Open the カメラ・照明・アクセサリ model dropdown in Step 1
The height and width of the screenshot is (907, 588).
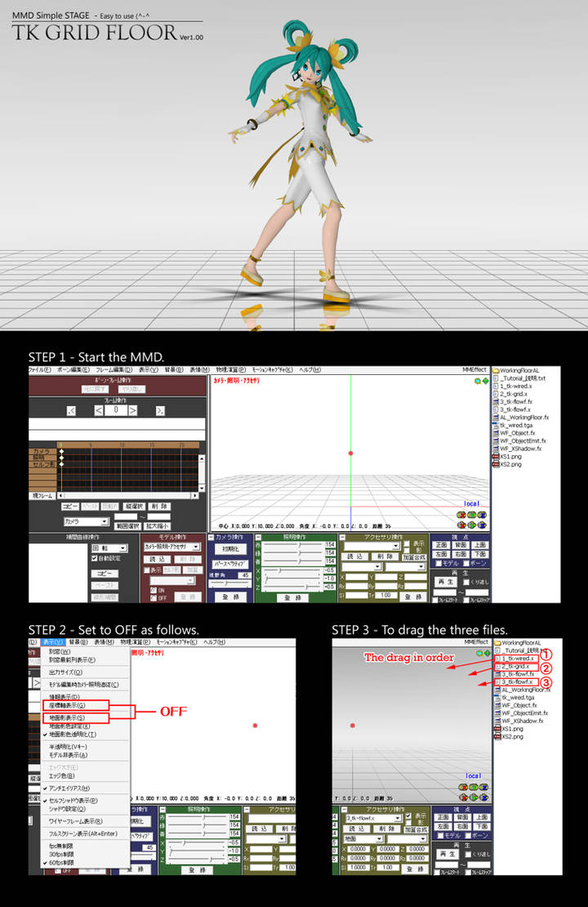pyautogui.click(x=171, y=547)
